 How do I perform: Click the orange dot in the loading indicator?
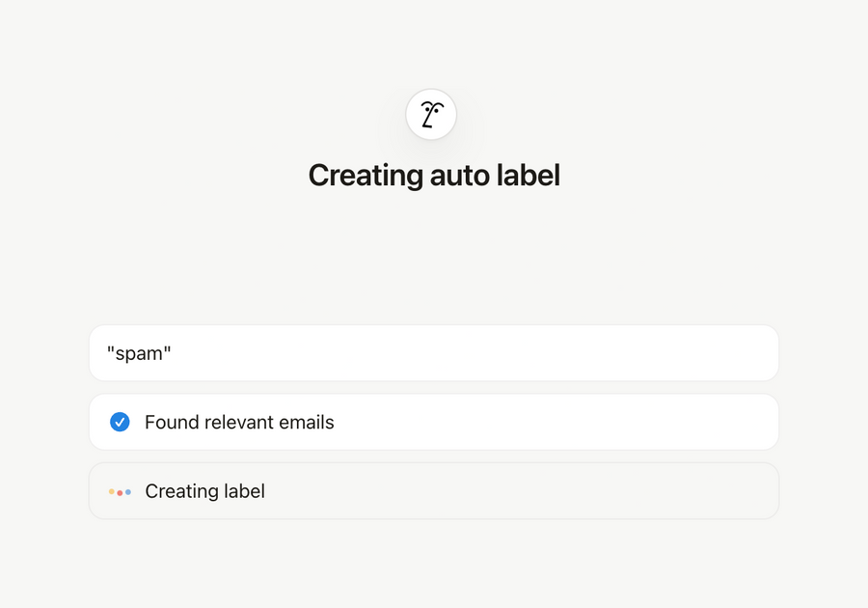pos(111,491)
